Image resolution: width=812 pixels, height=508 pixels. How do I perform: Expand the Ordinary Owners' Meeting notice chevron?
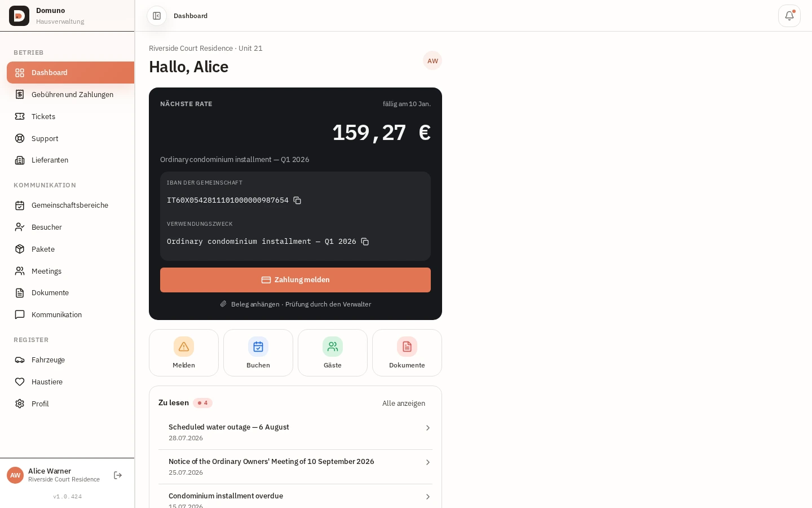[x=428, y=462]
